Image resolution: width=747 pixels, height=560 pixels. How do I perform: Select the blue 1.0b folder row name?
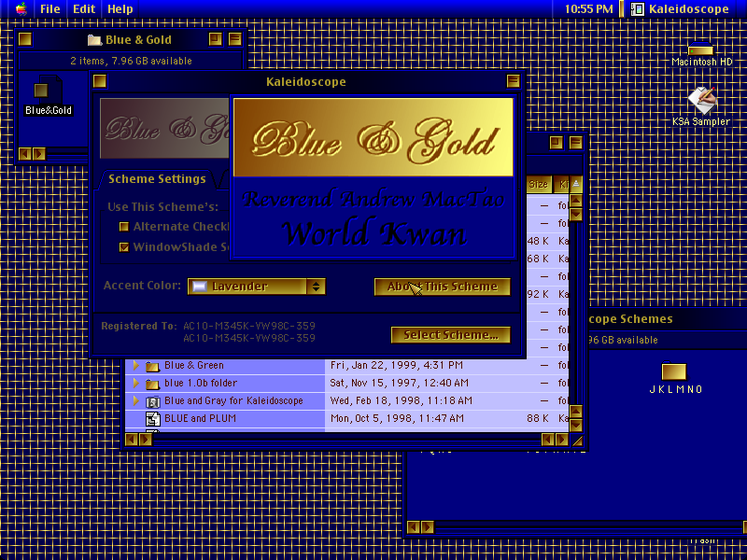[201, 383]
